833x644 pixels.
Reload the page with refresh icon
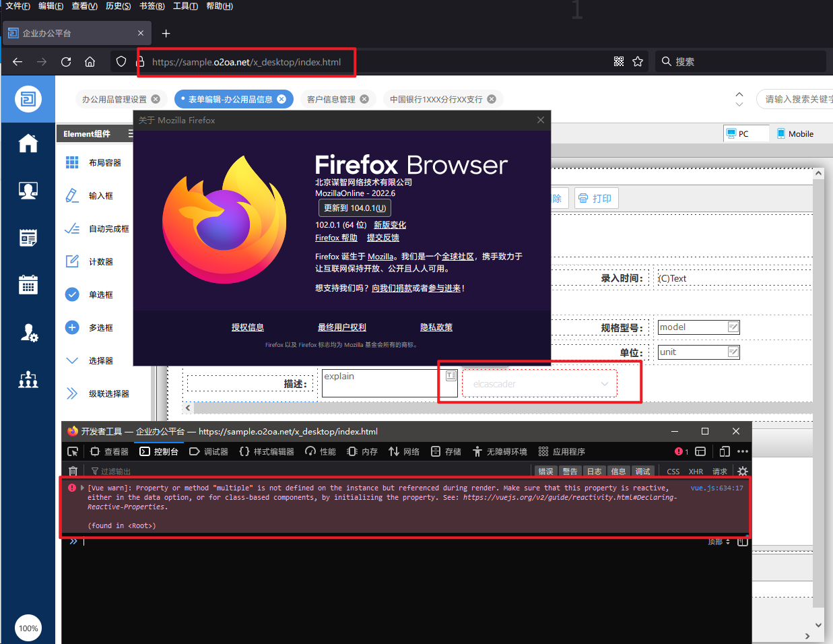tap(66, 62)
